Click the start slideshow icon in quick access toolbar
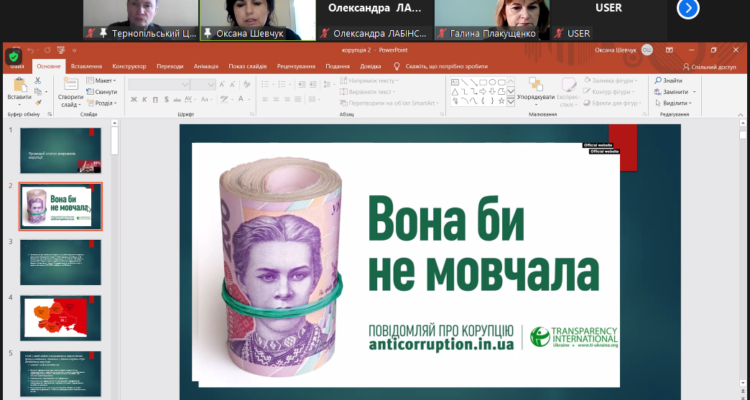The height and width of the screenshot is (400, 750). [x=61, y=50]
